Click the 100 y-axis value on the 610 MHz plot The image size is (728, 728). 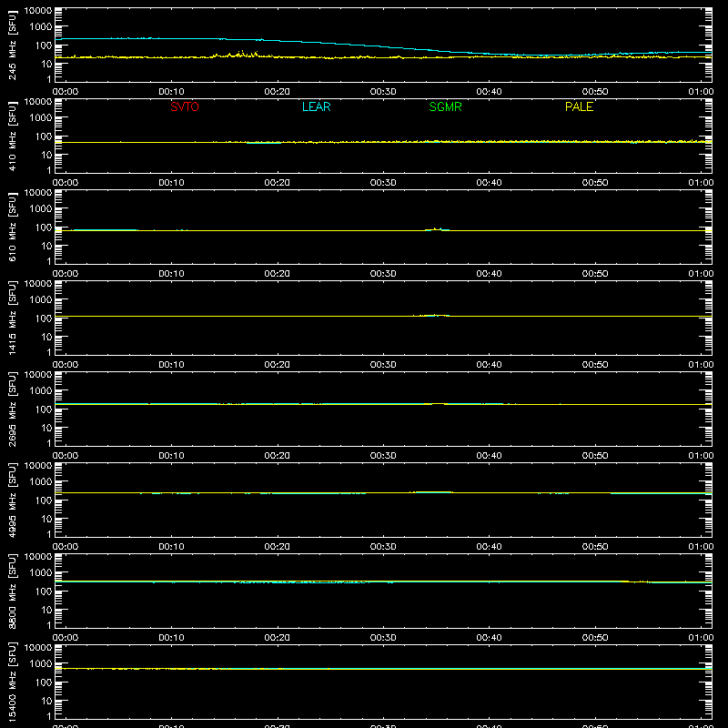(x=44, y=227)
